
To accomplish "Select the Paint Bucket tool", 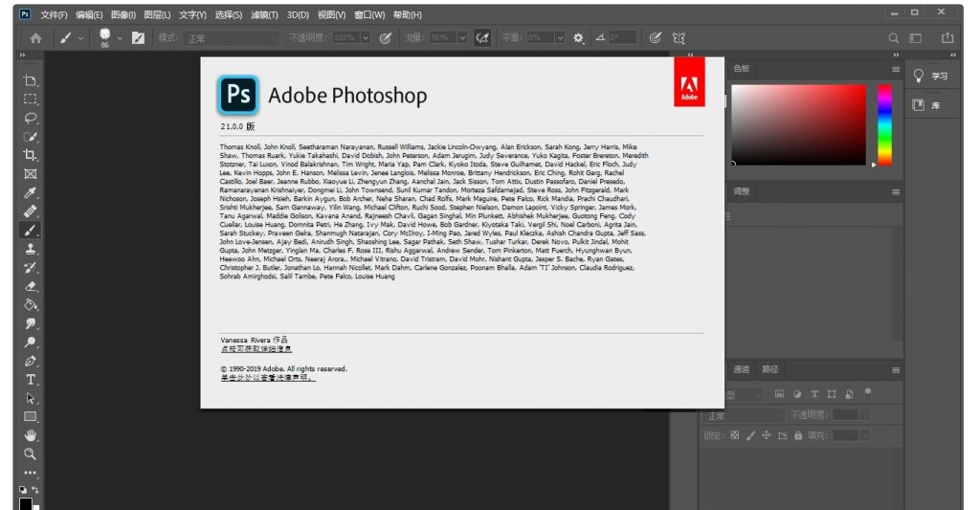I will tap(30, 305).
